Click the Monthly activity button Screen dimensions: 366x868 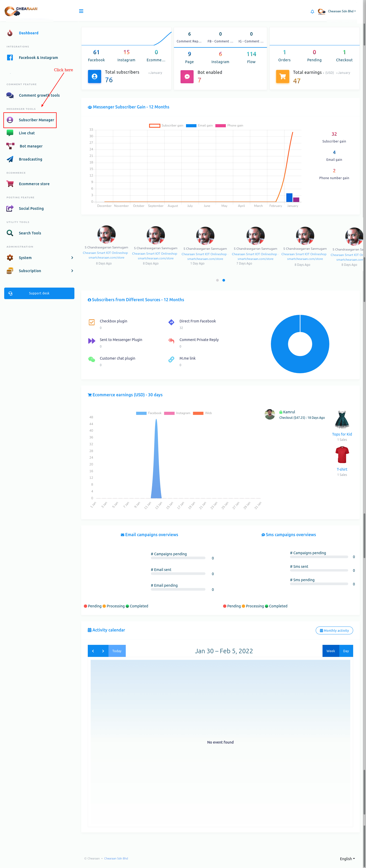334,630
